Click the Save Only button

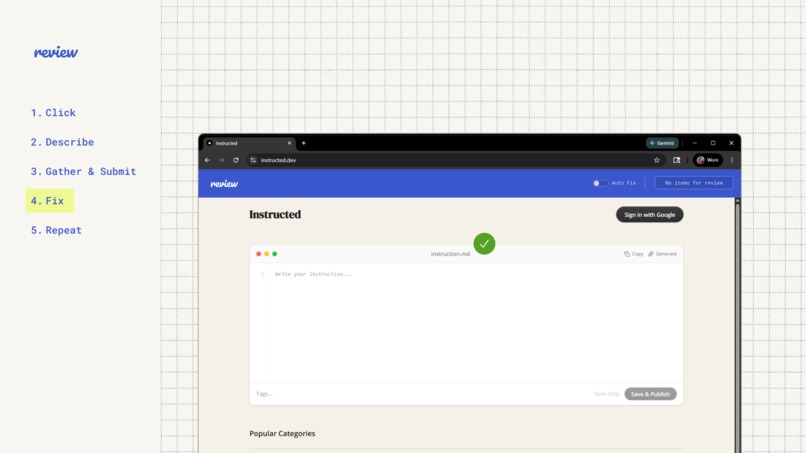pyautogui.click(x=606, y=394)
